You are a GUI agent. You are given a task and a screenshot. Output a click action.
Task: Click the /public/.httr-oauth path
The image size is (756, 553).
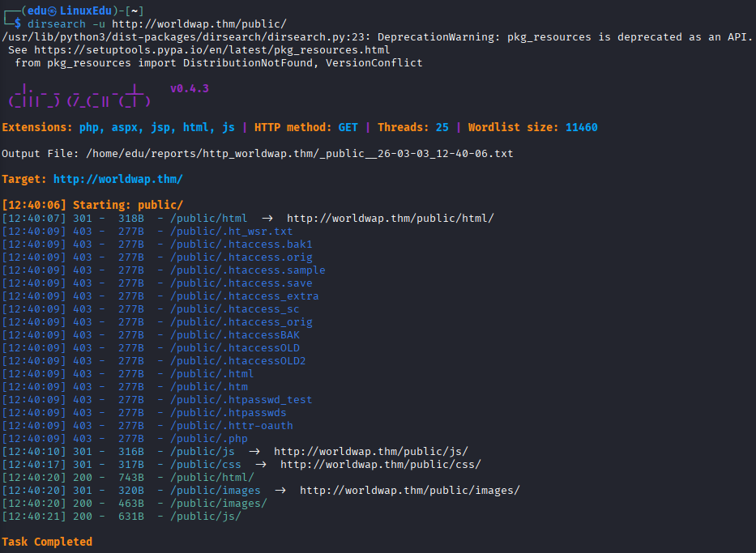pos(232,426)
